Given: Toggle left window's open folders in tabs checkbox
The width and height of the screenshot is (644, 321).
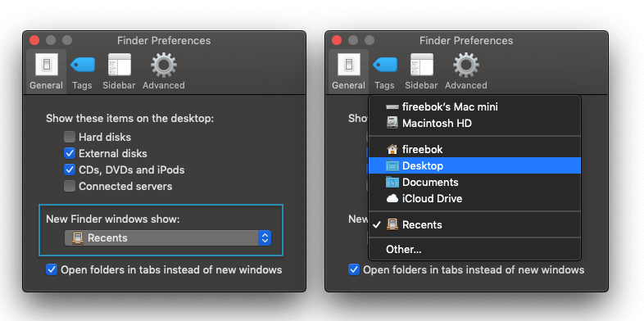Looking at the screenshot, I should pyautogui.click(x=52, y=269).
